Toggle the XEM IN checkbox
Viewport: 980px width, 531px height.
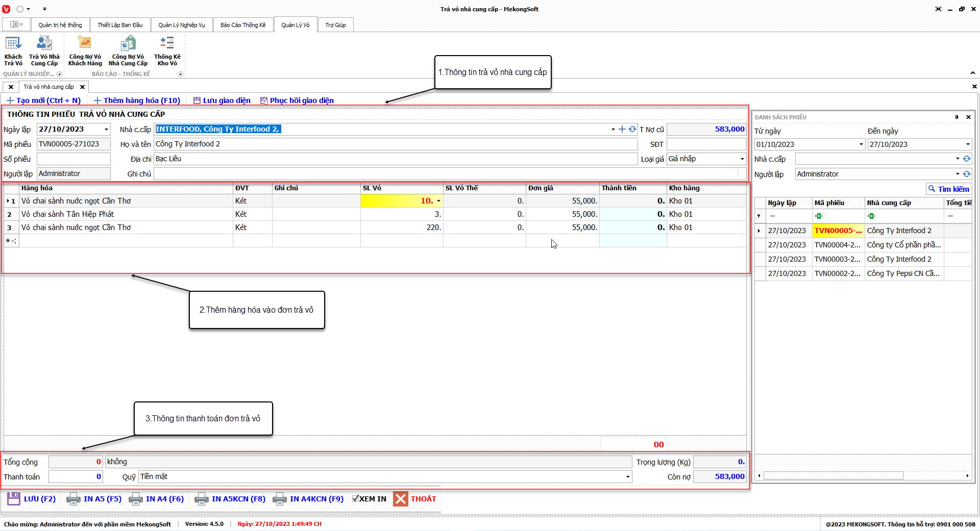click(x=356, y=499)
